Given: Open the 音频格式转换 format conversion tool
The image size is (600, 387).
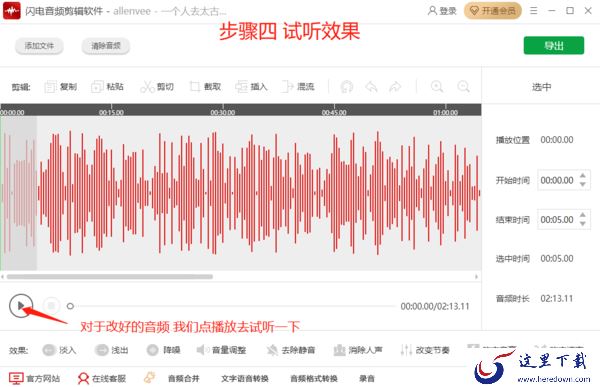Looking at the screenshot, I should click(314, 379).
